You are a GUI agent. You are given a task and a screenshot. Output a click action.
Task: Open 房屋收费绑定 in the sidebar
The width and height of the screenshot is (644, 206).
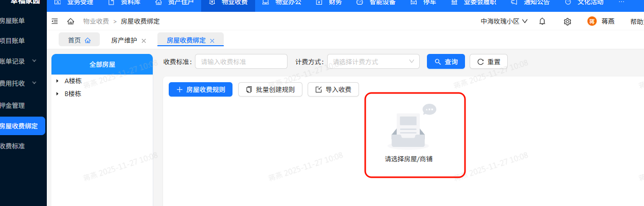click(x=23, y=126)
